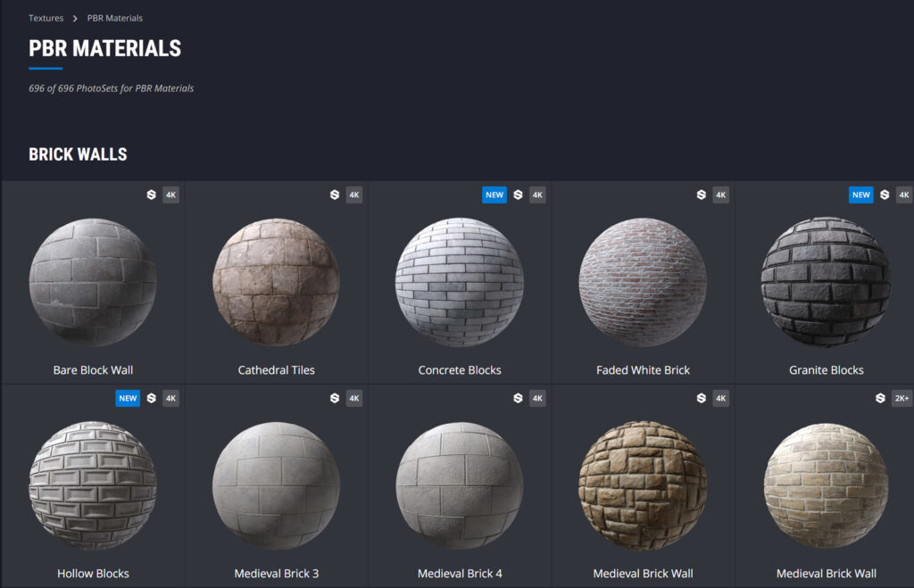This screenshot has height=588, width=914.
Task: Click the Substance icon beside the 2K+ badge
Action: (880, 398)
